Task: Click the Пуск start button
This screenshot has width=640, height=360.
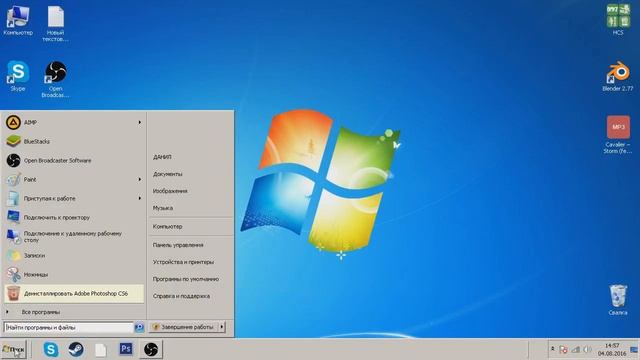Action: (x=13, y=350)
